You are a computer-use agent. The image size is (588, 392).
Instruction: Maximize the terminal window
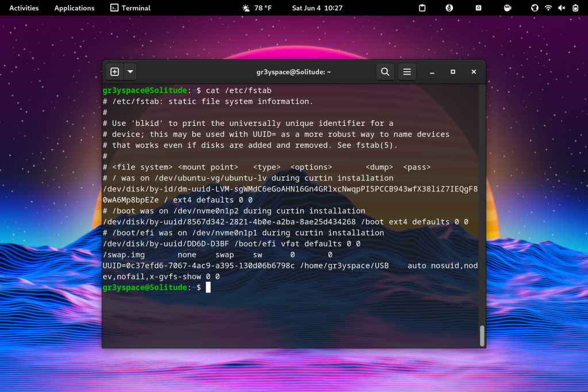(453, 72)
